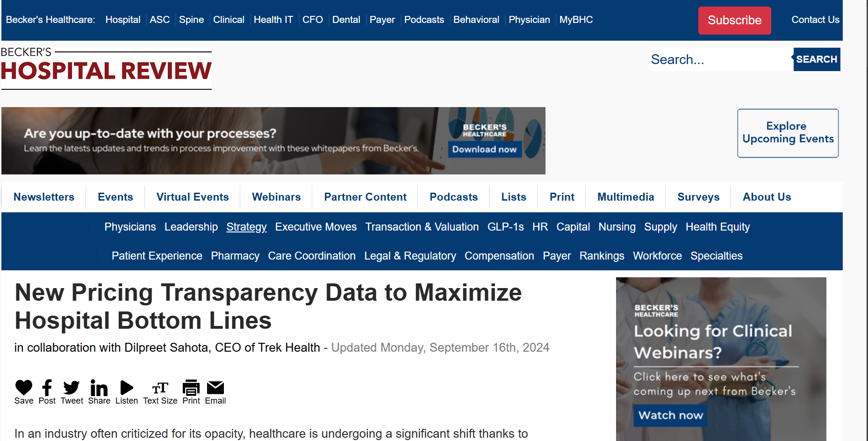868x441 pixels.
Task: Play the Listen audio icon
Action: click(127, 387)
